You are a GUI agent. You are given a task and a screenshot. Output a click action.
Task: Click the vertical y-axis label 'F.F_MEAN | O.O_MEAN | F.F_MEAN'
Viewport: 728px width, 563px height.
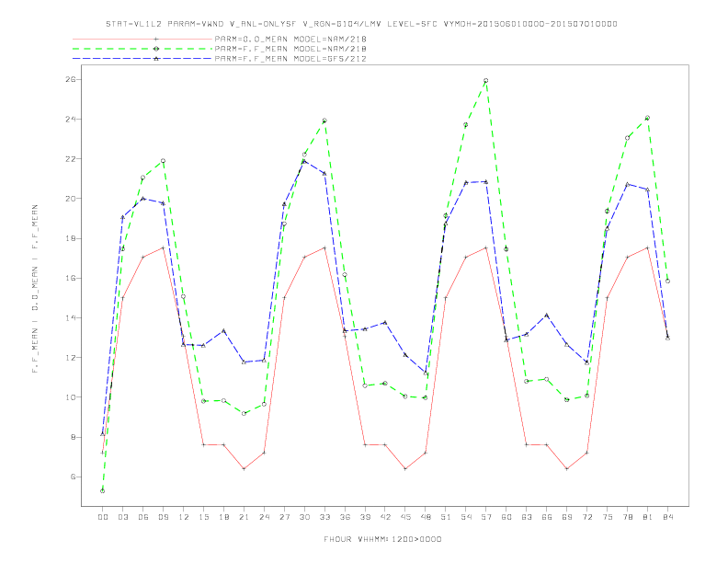(x=35, y=289)
